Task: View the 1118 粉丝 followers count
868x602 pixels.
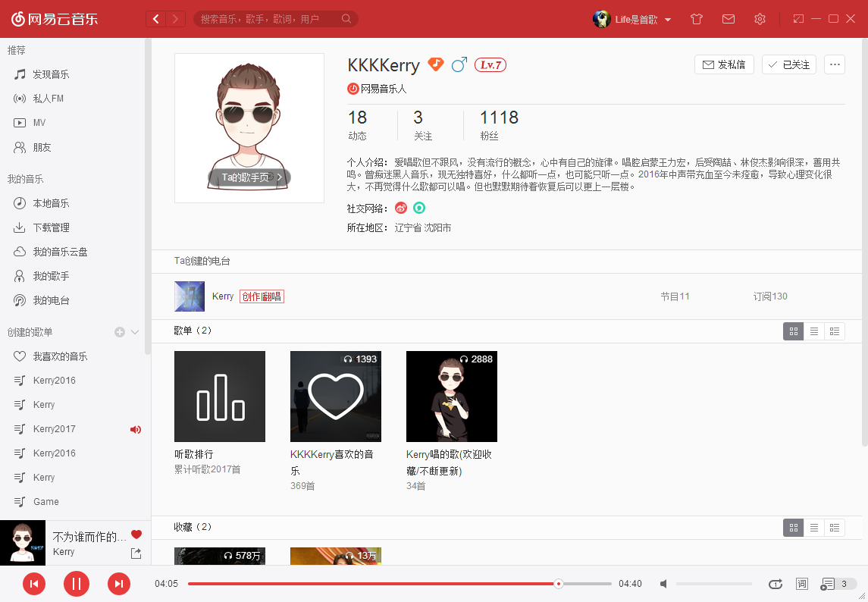Action: click(x=499, y=125)
